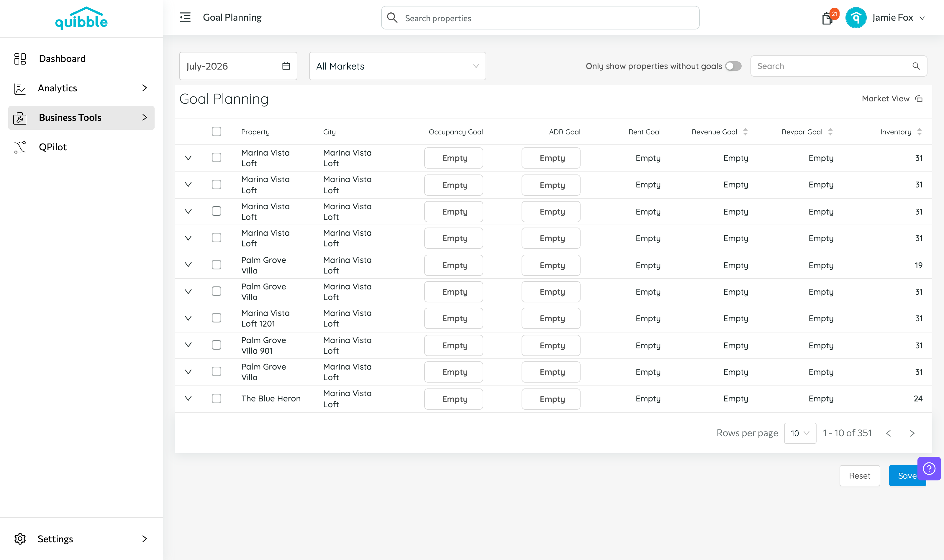Viewport: 944px width, 560px height.
Task: Click the 1 - 10 of 351 page count
Action: 847,433
